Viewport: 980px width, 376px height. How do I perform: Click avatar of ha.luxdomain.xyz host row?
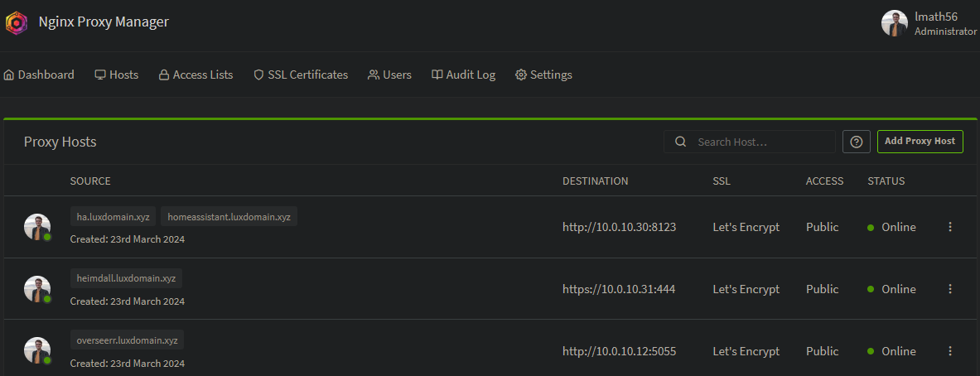click(37, 227)
